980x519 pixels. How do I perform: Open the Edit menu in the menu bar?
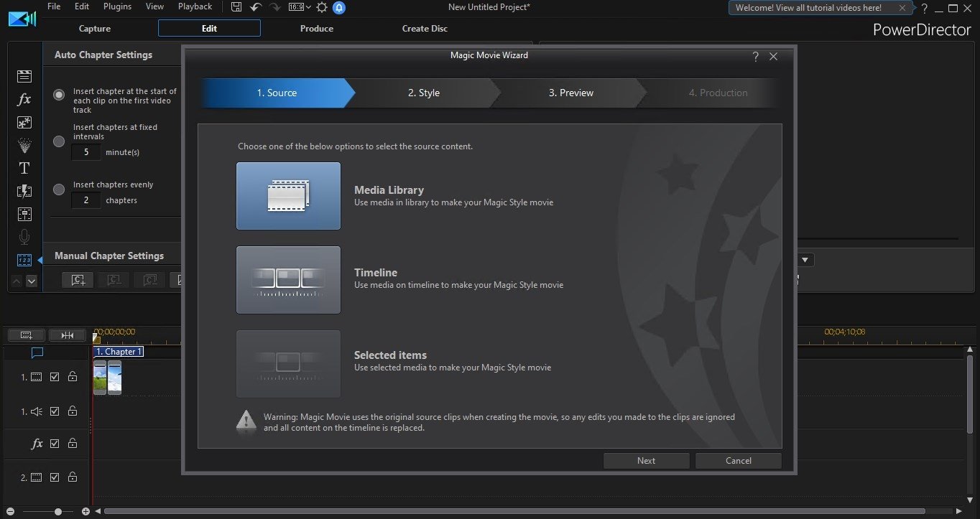coord(82,6)
